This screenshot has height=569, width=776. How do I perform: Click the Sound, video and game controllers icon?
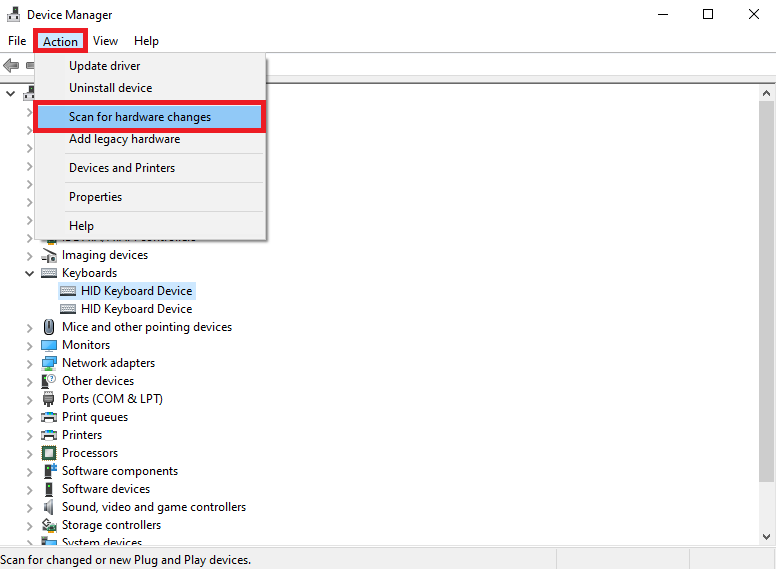48,507
